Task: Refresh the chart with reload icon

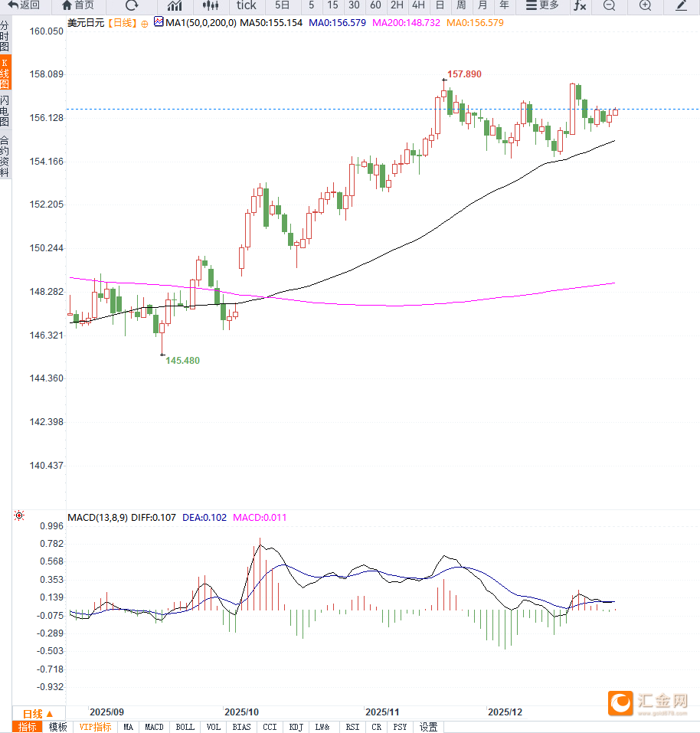Action: click(x=132, y=5)
